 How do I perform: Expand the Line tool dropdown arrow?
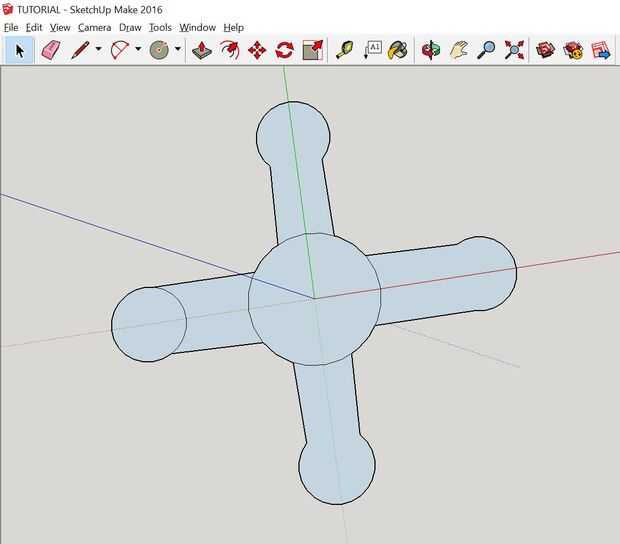click(98, 49)
